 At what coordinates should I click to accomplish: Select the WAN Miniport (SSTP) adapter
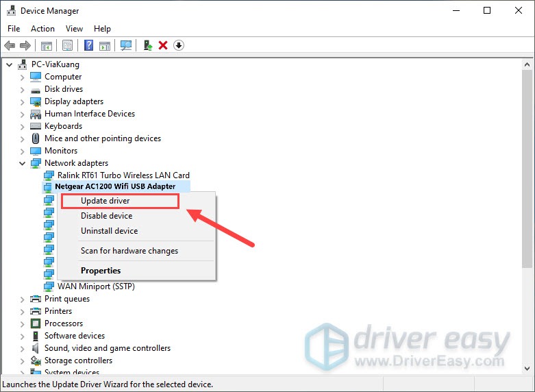tap(96, 286)
